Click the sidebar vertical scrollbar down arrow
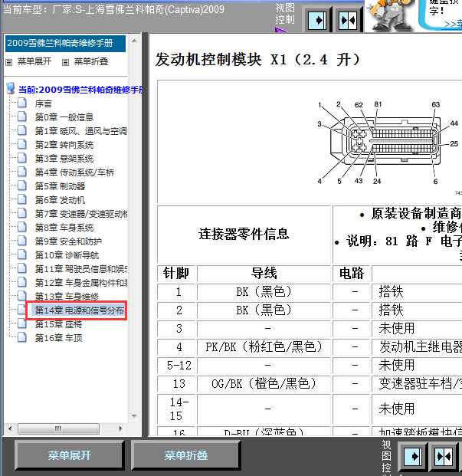The height and width of the screenshot is (476, 462). coord(134,416)
